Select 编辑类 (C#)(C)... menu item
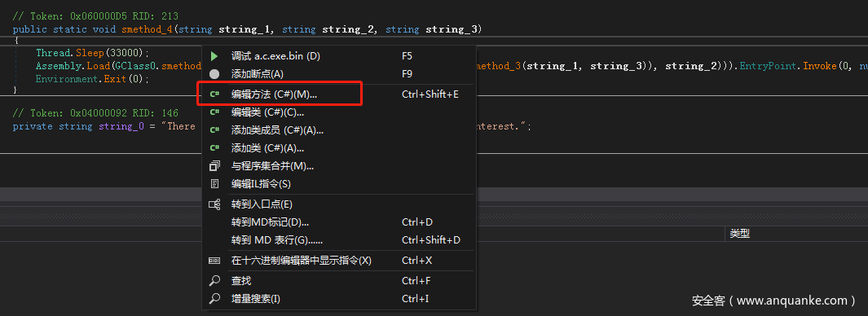868x316 pixels. (x=339, y=112)
